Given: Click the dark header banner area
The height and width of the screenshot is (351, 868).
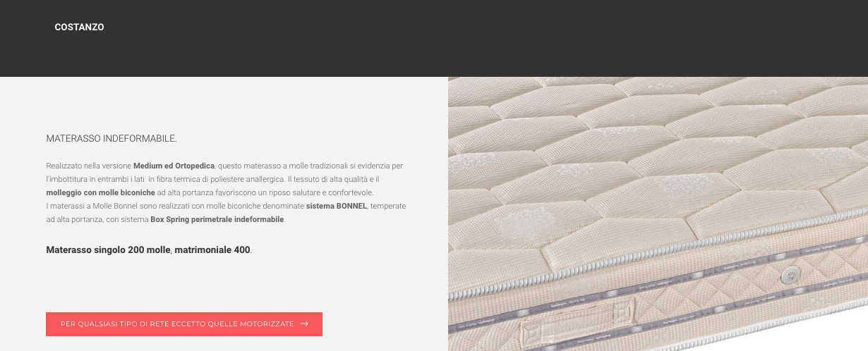Looking at the screenshot, I should pos(434,38).
